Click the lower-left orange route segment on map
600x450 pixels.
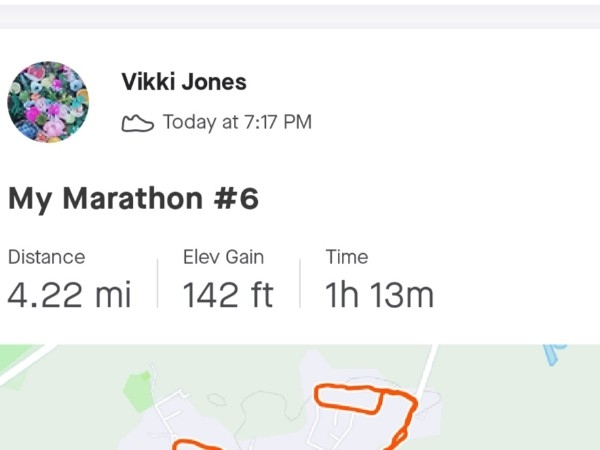pyautogui.click(x=197, y=445)
